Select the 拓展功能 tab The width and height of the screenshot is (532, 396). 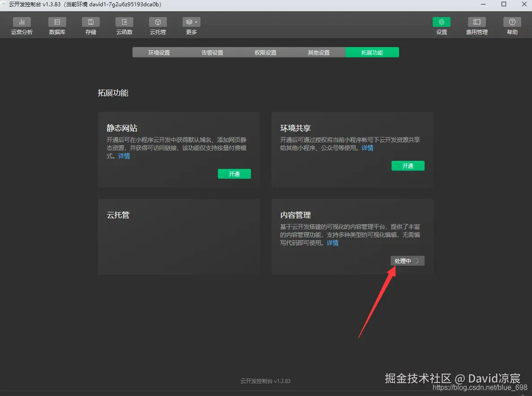point(372,52)
